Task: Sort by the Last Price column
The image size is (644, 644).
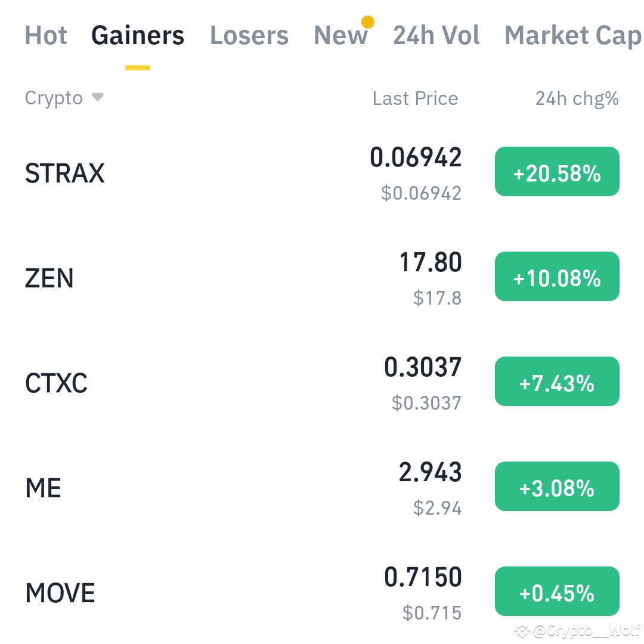Action: coord(415,98)
